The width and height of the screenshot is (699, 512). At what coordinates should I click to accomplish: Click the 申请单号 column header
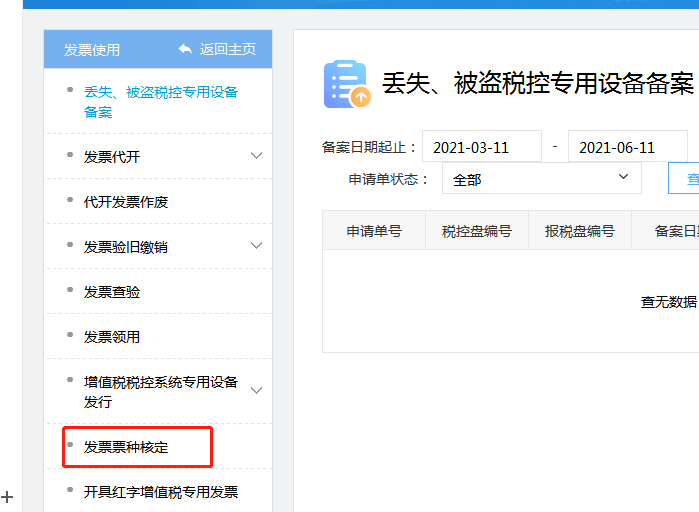point(374,231)
